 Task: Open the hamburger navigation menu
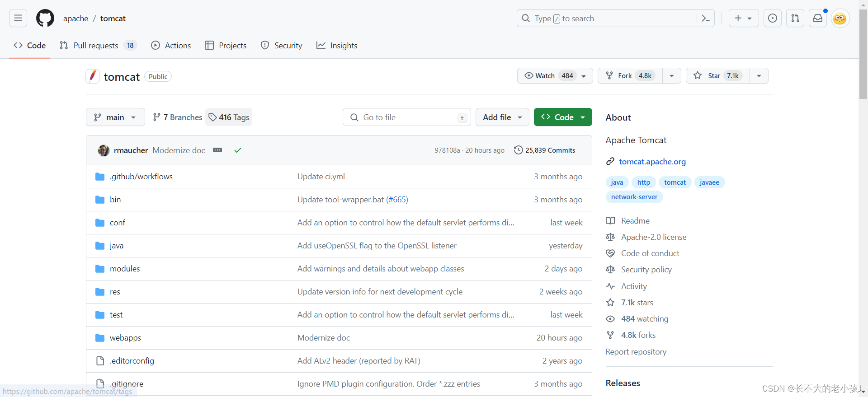pos(18,18)
